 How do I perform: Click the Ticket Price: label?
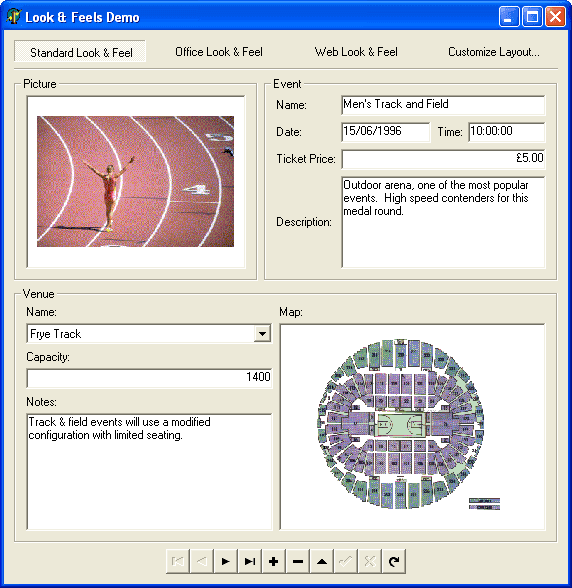tap(306, 159)
